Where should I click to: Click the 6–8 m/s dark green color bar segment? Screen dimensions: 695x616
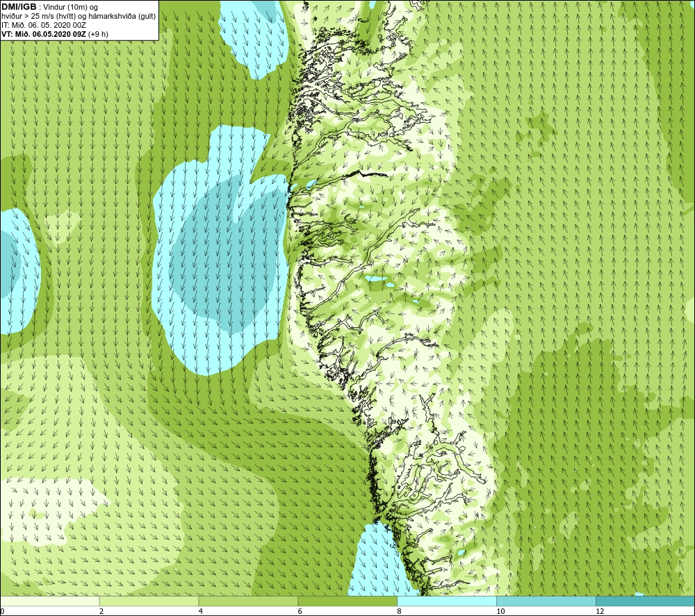347,601
